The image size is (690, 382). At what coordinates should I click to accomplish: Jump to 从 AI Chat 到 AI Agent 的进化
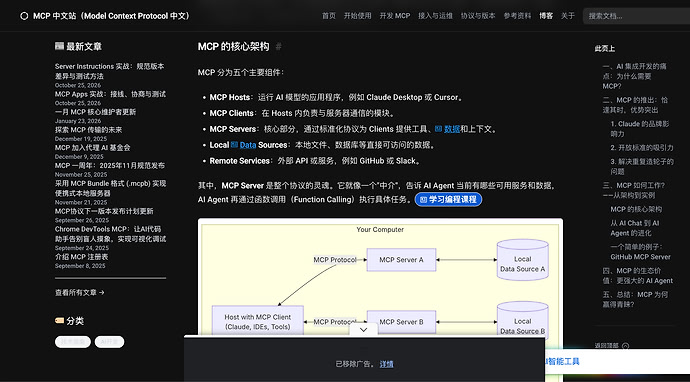click(x=635, y=228)
